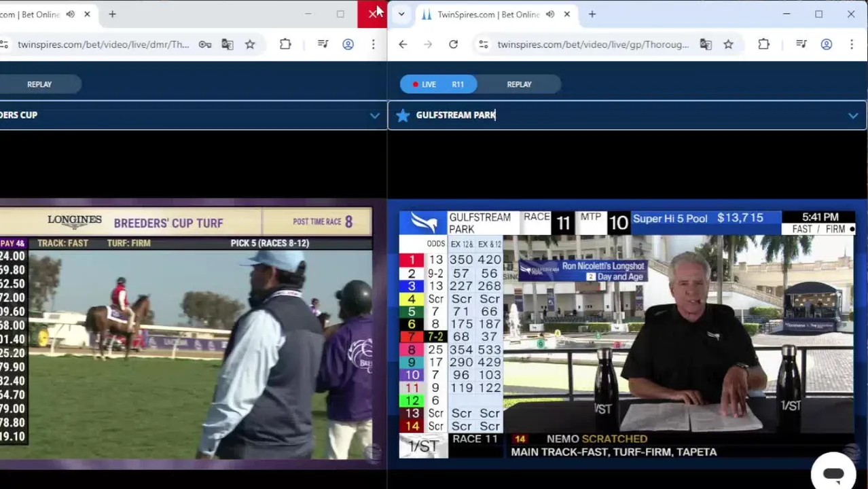
Task: Click the site info icon in left window address bar
Action: [4, 44]
